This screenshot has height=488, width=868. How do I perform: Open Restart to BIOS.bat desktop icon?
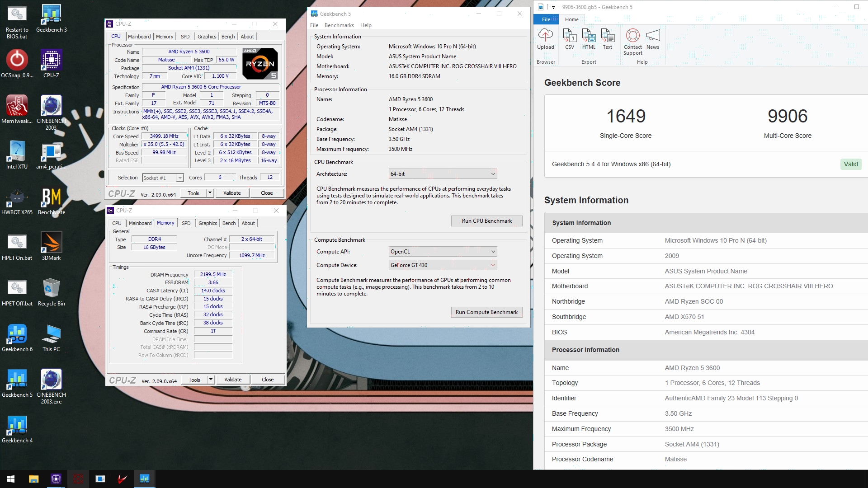click(17, 23)
